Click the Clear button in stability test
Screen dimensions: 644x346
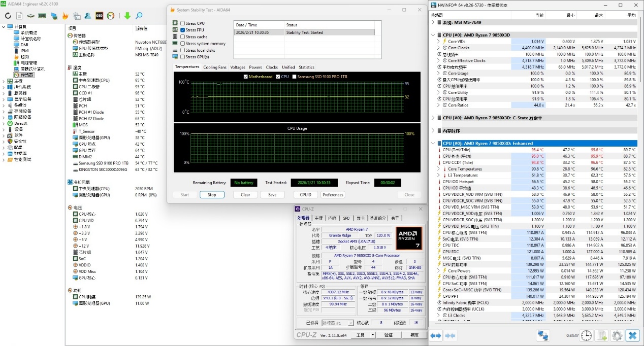(x=245, y=195)
